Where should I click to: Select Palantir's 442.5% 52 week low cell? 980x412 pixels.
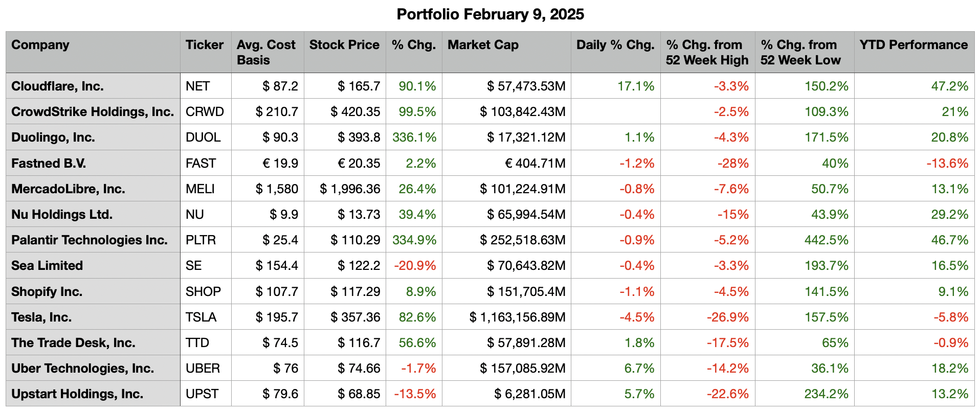[x=826, y=240]
